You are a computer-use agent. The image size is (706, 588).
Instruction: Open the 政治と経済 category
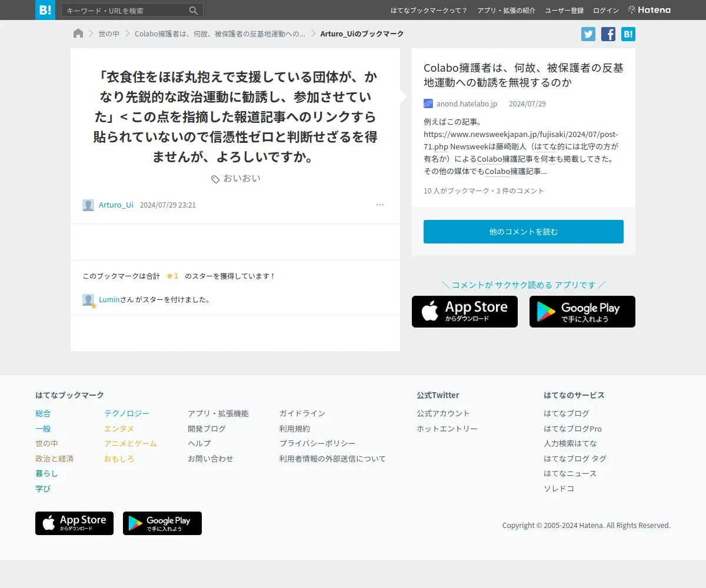[54, 459]
